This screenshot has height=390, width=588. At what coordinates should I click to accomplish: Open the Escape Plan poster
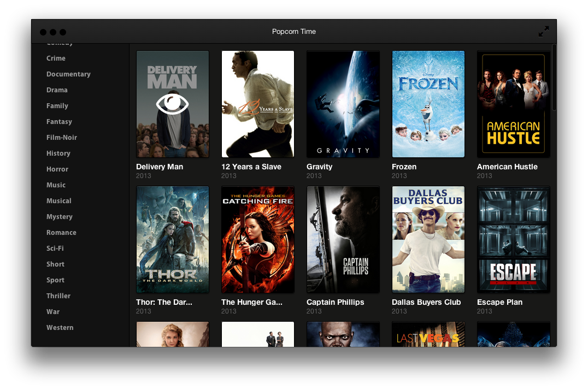513,240
